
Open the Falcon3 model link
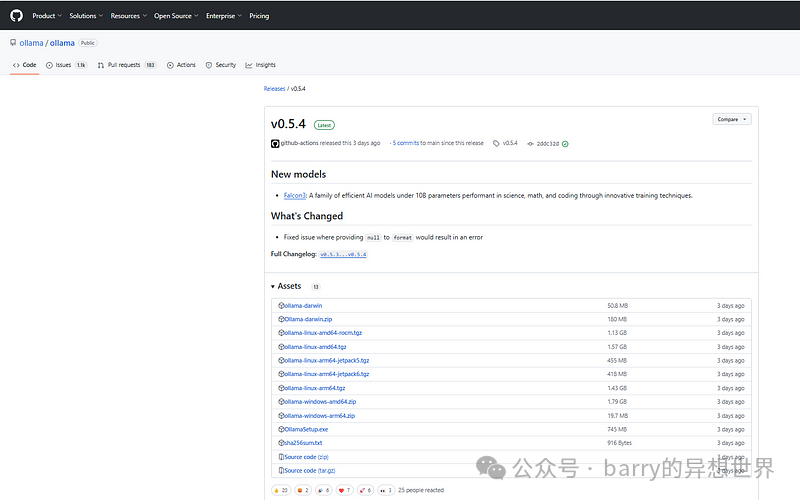click(295, 195)
